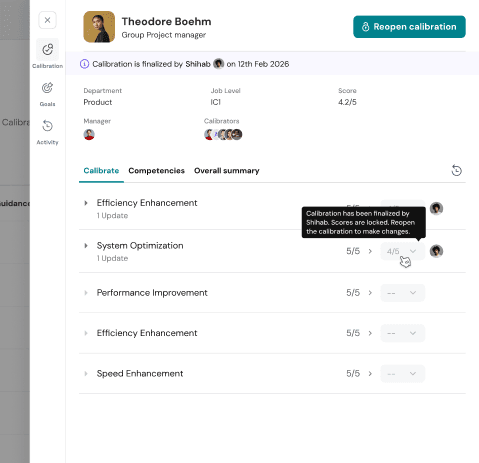
Task: Click the Reopen calibration button
Action: (x=409, y=27)
